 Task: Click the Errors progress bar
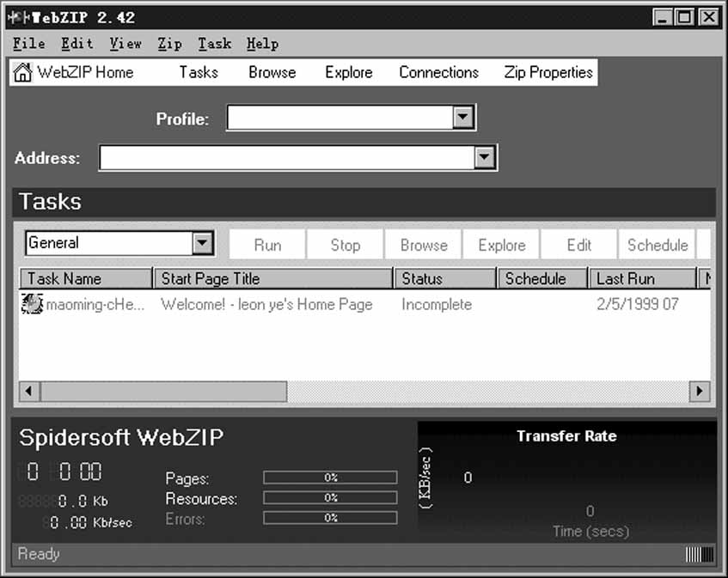(330, 518)
